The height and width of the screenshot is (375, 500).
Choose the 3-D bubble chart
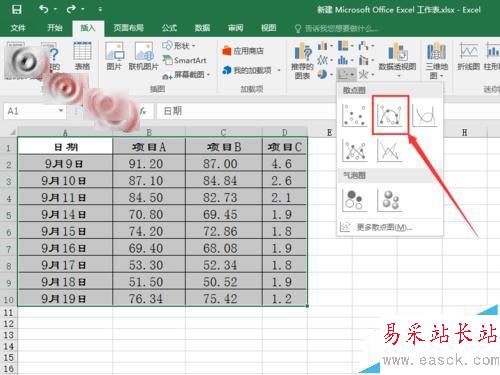tap(390, 200)
